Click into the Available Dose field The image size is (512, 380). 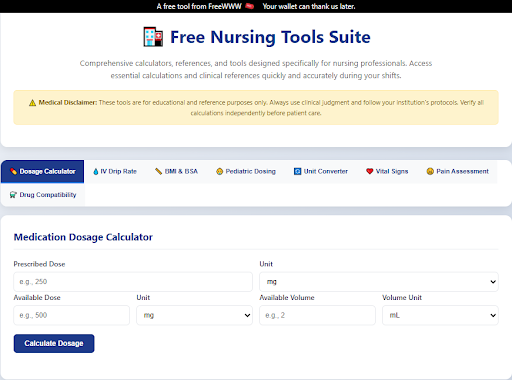tap(71, 315)
